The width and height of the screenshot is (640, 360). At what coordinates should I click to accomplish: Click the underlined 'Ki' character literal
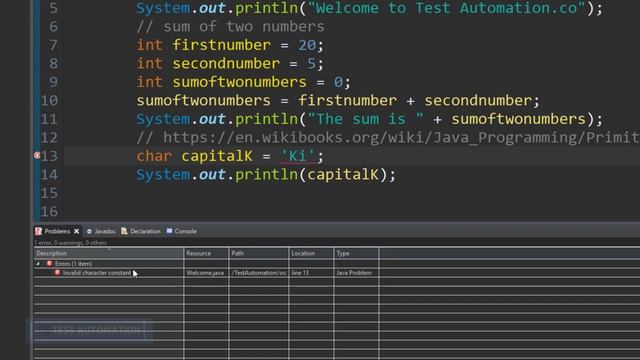[298, 156]
